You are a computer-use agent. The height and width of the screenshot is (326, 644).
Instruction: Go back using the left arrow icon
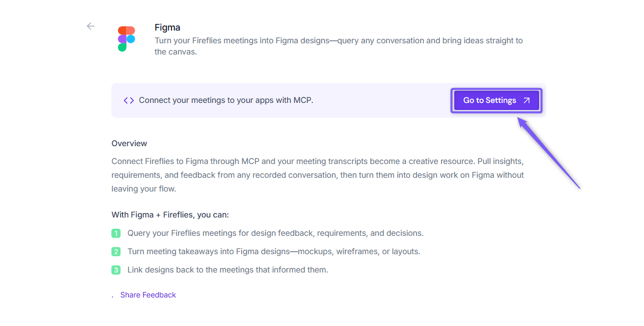click(91, 26)
